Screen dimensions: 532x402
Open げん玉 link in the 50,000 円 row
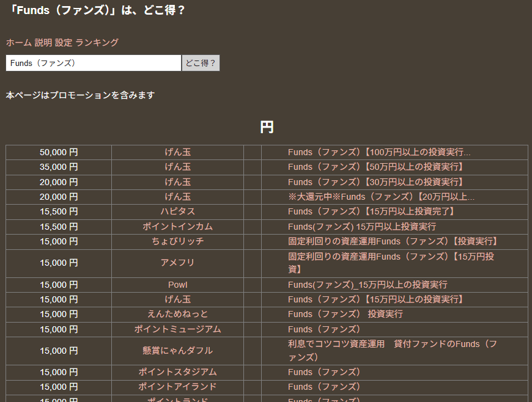177,152
